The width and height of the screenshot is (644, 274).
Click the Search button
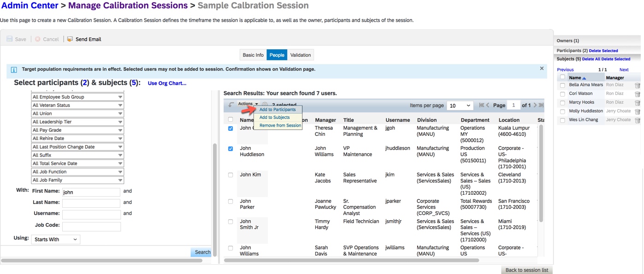(201, 252)
